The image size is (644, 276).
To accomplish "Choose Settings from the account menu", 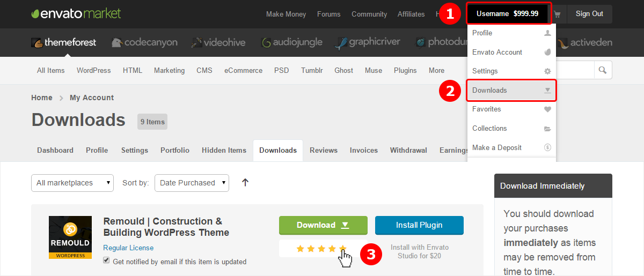I will point(511,71).
